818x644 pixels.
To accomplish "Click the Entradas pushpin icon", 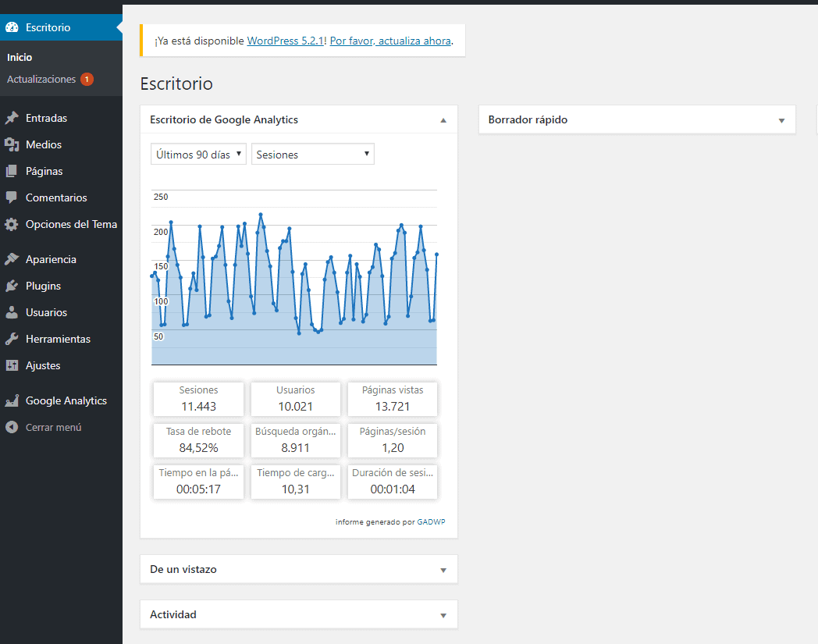I will (x=12, y=119).
